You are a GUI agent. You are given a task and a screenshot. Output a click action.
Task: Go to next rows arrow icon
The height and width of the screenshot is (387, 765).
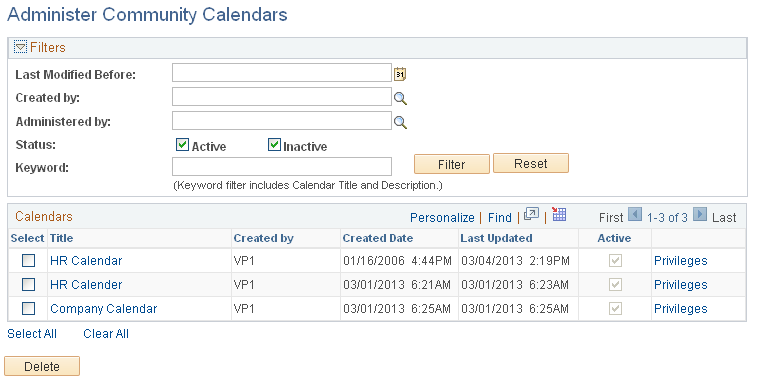pos(700,214)
